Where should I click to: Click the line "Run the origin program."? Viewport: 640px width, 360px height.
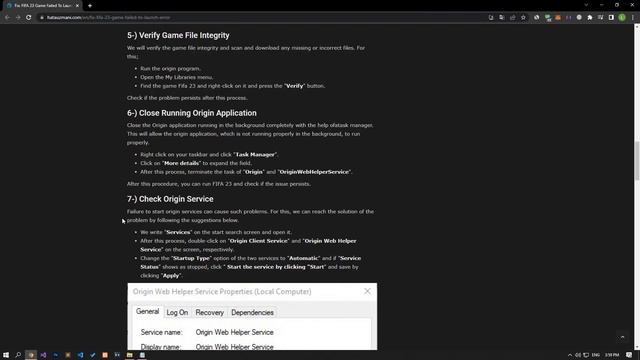click(x=171, y=69)
